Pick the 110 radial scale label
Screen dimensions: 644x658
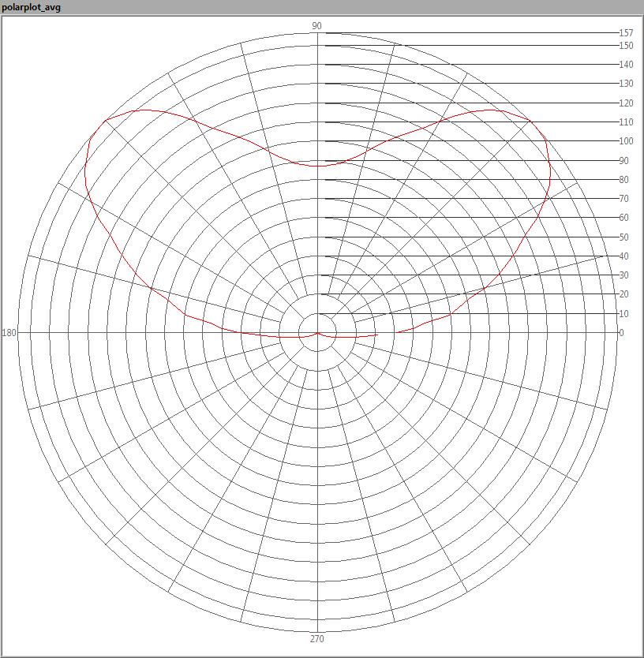click(626, 122)
